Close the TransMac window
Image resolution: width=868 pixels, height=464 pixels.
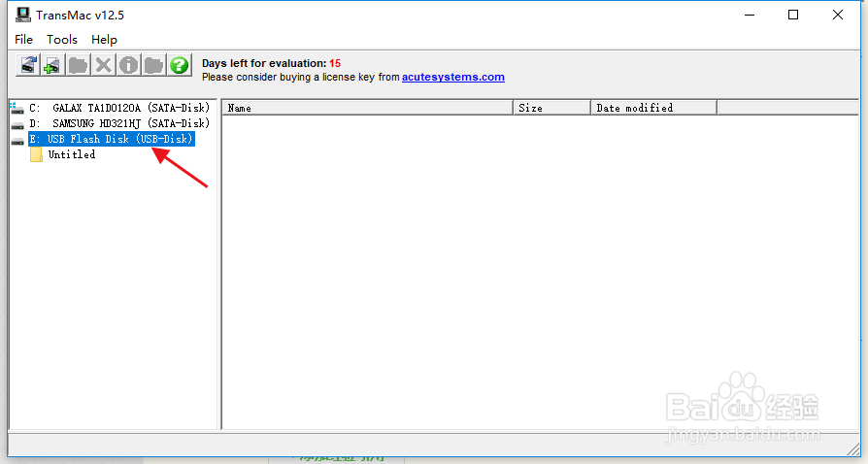tap(838, 15)
